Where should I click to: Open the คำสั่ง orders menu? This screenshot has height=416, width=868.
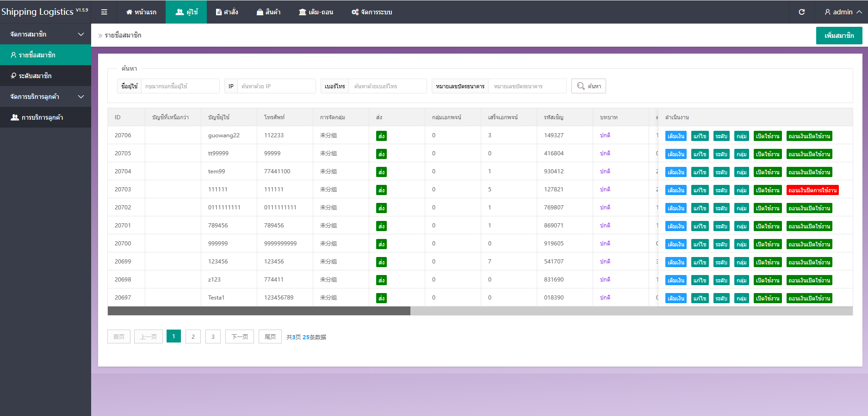coord(227,12)
